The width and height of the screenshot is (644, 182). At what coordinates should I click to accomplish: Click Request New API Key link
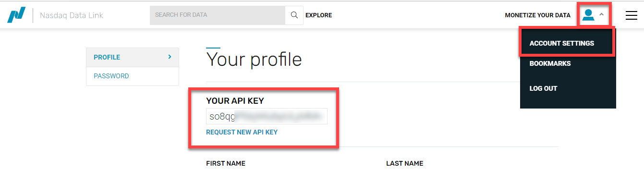coord(242,132)
